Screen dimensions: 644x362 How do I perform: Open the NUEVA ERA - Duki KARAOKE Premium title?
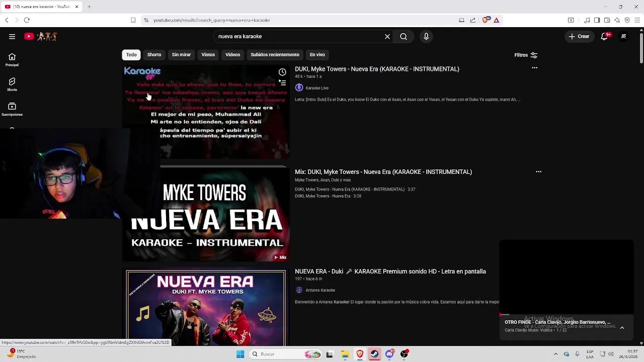pos(390,271)
